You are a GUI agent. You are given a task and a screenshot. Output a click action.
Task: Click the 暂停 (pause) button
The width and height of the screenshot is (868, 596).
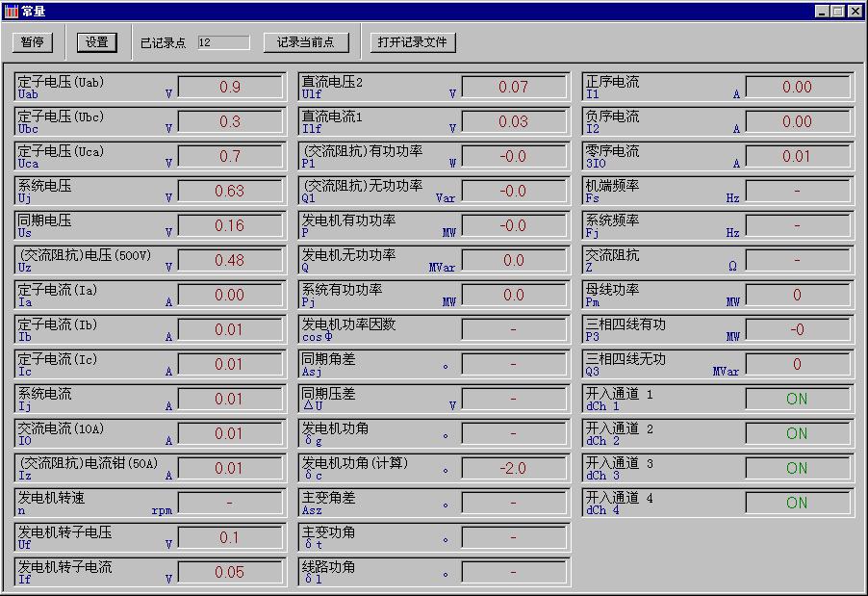33,42
